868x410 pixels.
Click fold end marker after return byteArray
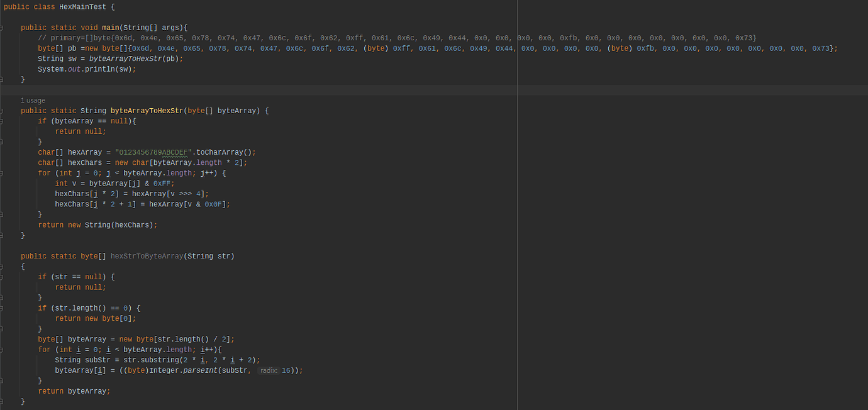(x=2, y=401)
